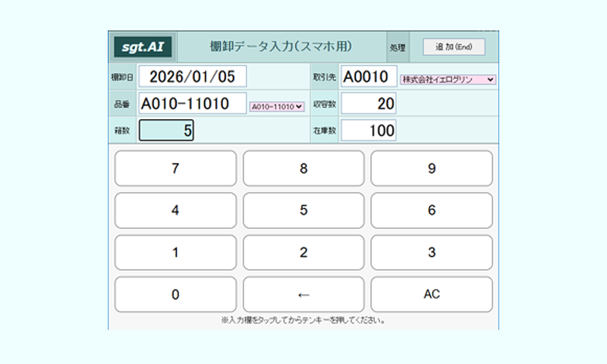Screen dimensions: 607x364
Task: Open the 株式会社イエログリン supplier dropdown
Action: (x=448, y=80)
